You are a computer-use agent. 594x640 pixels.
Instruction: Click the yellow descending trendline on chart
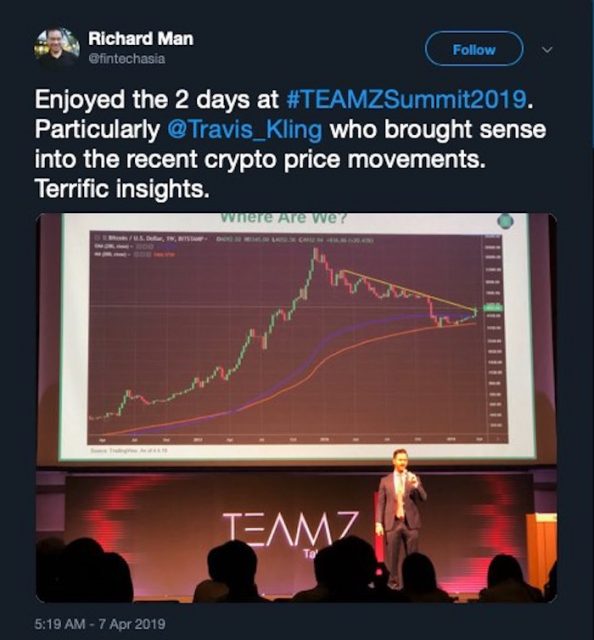coord(410,290)
